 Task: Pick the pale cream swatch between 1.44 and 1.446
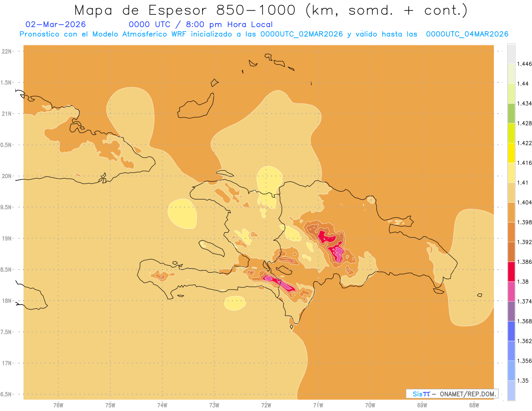[511, 74]
